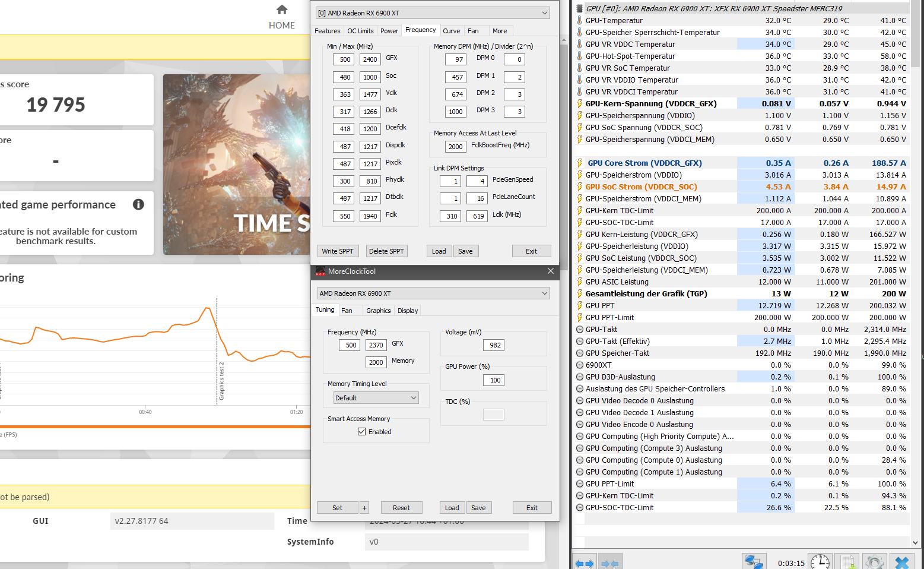924x569 pixels.
Task: Click the Set button in MoreClockTool
Action: coord(337,508)
